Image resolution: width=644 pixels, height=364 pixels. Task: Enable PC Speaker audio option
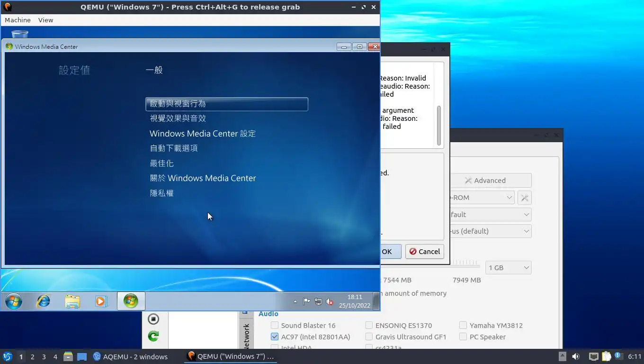click(x=463, y=337)
